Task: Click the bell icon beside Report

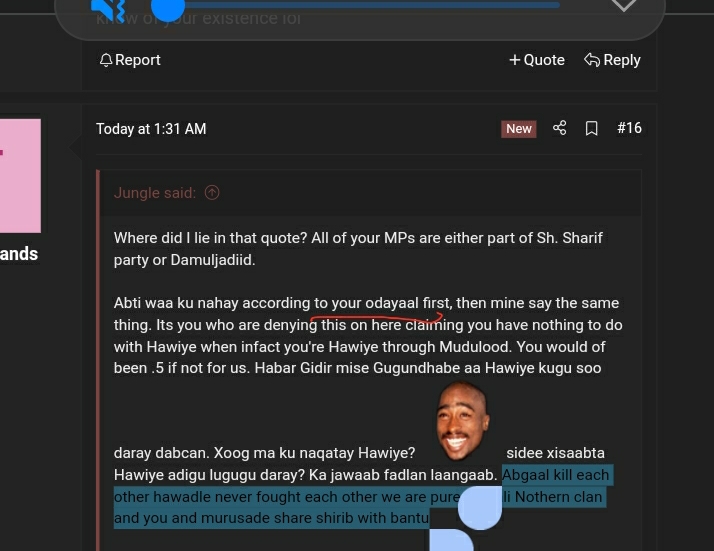Action: (106, 60)
